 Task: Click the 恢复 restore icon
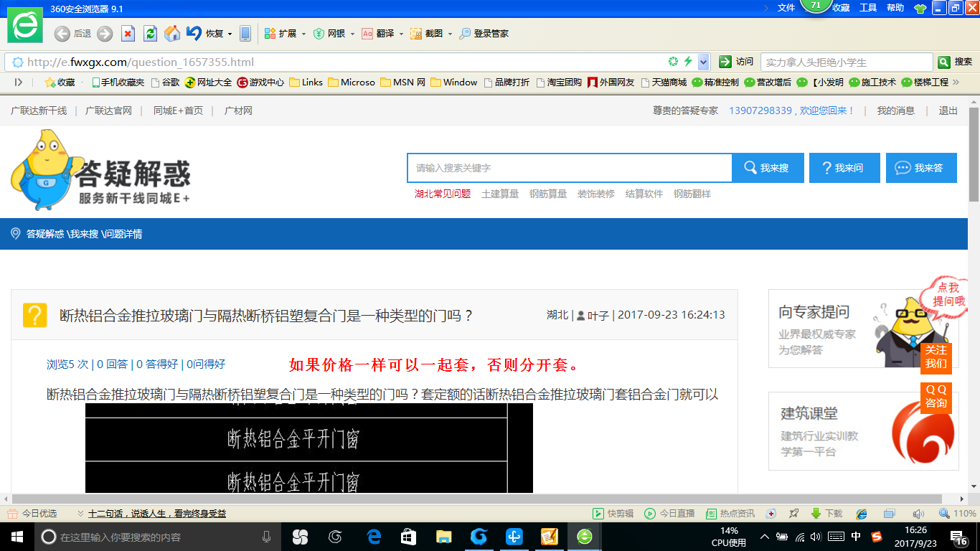194,33
